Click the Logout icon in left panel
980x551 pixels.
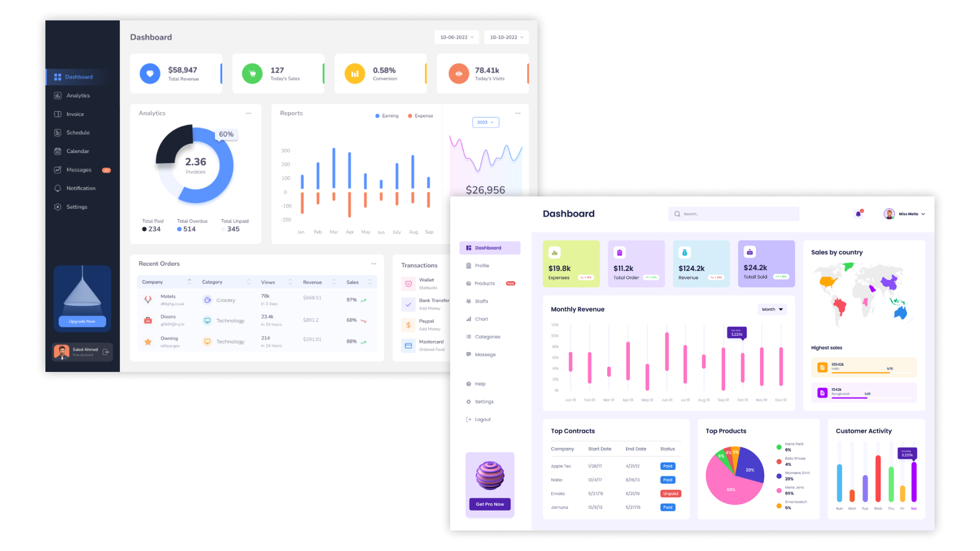click(x=469, y=419)
